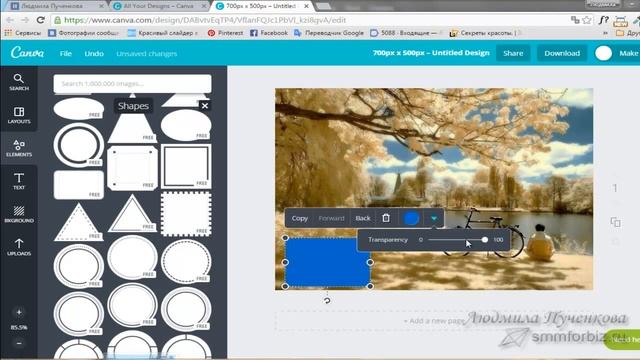640x360 pixels.
Task: Click Add a new page
Action: tap(433, 321)
